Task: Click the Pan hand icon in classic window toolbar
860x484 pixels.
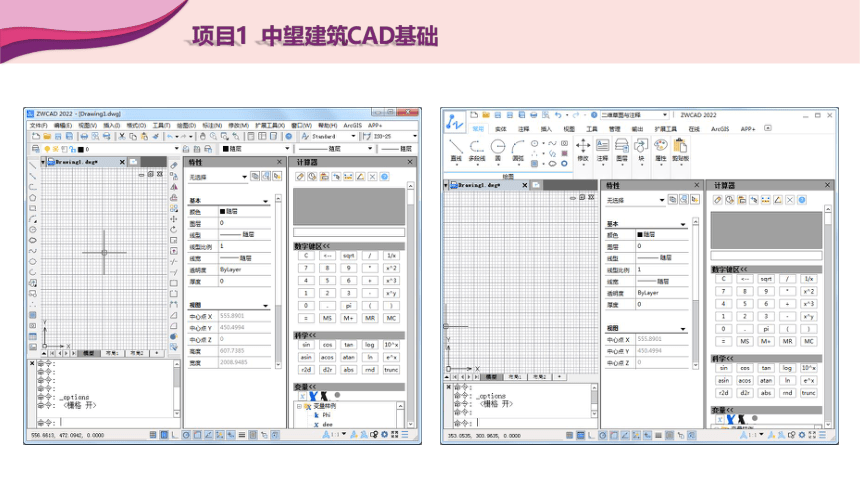Action: click(x=202, y=136)
